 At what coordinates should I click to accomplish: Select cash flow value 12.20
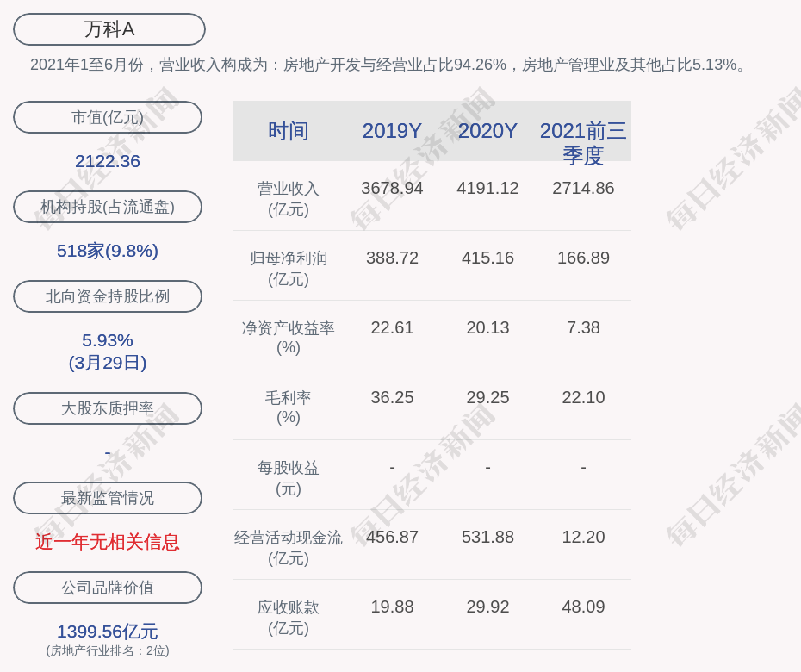583,538
